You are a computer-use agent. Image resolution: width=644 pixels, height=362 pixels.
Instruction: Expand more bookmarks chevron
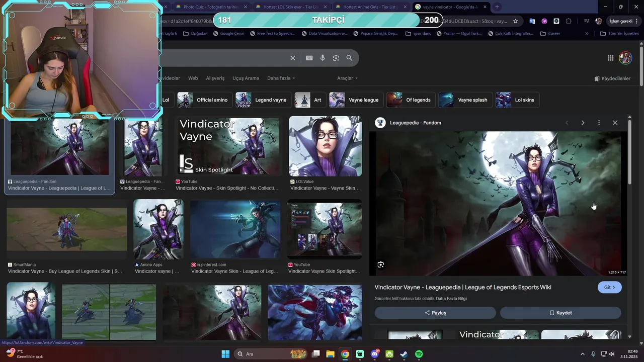coord(587,34)
